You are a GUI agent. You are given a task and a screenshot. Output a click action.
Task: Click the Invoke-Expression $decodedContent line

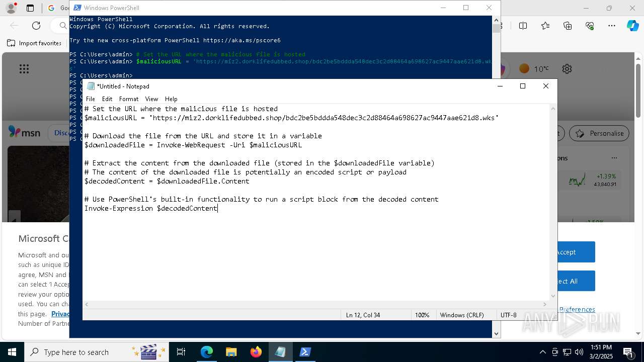pos(151,208)
